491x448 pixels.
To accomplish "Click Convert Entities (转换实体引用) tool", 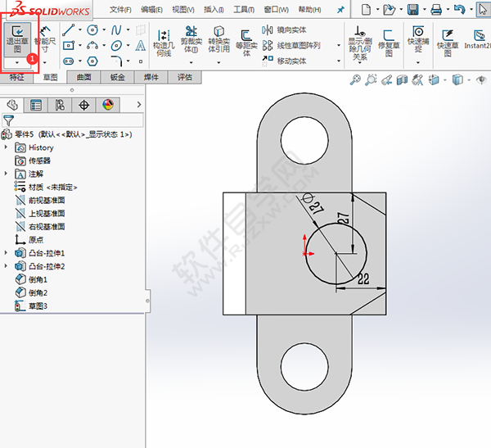I will [x=218, y=39].
